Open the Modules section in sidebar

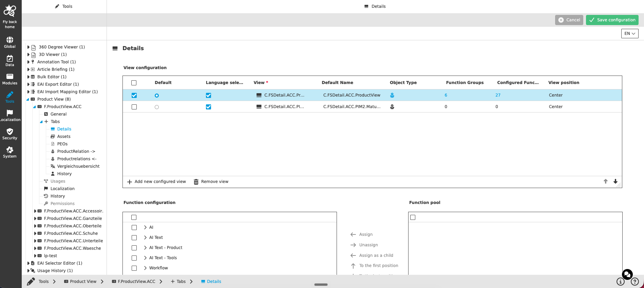[x=10, y=79]
